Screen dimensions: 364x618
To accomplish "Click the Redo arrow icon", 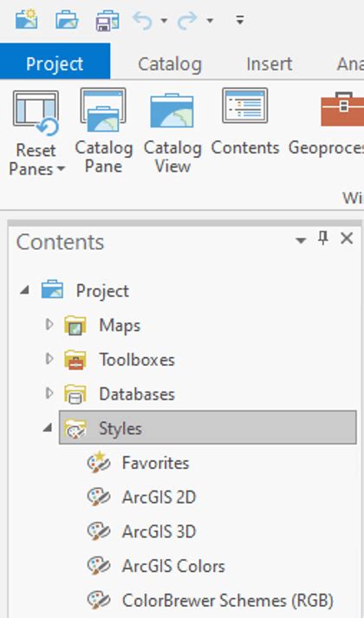I will (x=187, y=20).
